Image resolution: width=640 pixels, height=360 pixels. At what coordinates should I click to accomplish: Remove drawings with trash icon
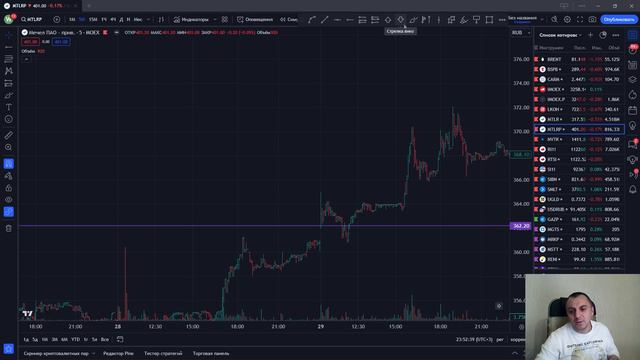tap(9, 229)
